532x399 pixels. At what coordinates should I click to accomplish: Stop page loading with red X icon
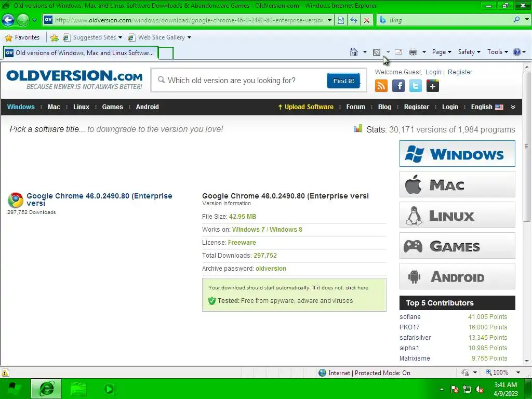[367, 20]
